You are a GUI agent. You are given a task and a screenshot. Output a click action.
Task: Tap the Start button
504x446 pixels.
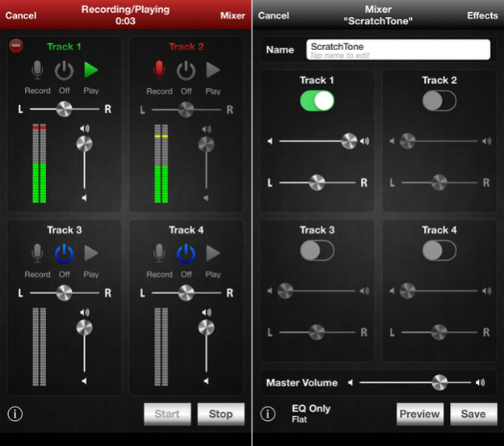pos(167,414)
